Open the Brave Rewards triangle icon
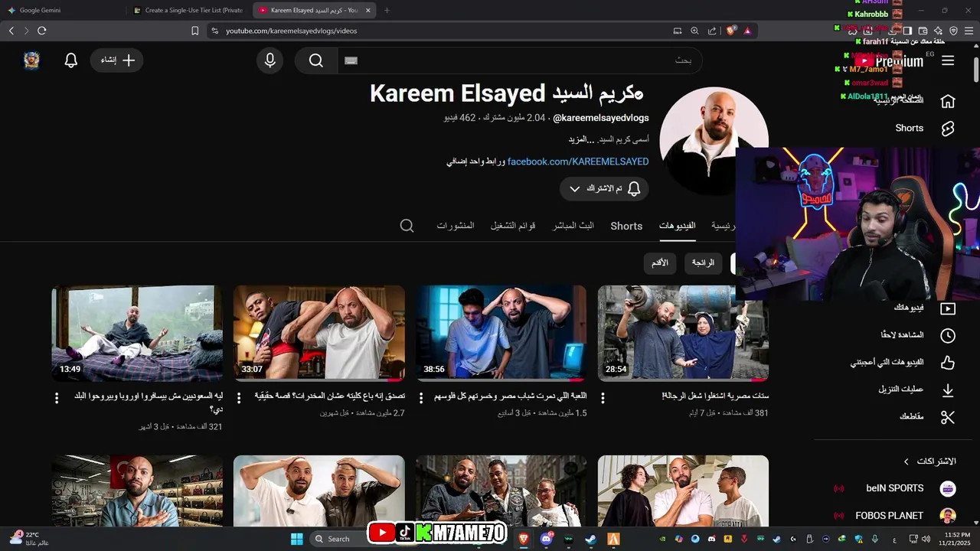Image resolution: width=980 pixels, height=551 pixels. pyautogui.click(x=747, y=31)
